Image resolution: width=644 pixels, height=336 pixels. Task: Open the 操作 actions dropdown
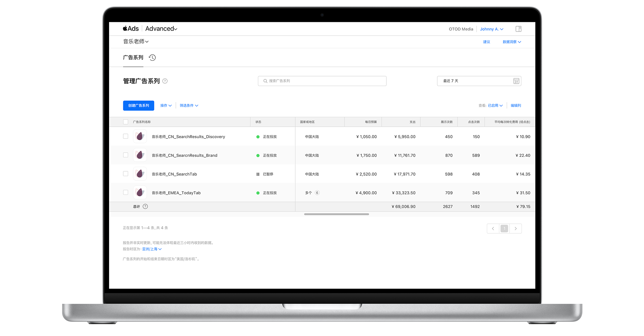(x=166, y=106)
